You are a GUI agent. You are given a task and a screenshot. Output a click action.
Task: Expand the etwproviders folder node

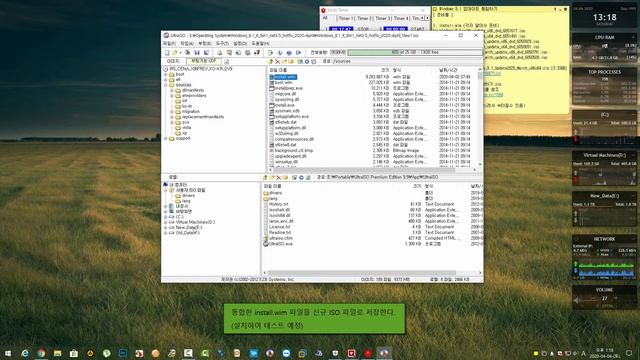pyautogui.click(x=172, y=96)
